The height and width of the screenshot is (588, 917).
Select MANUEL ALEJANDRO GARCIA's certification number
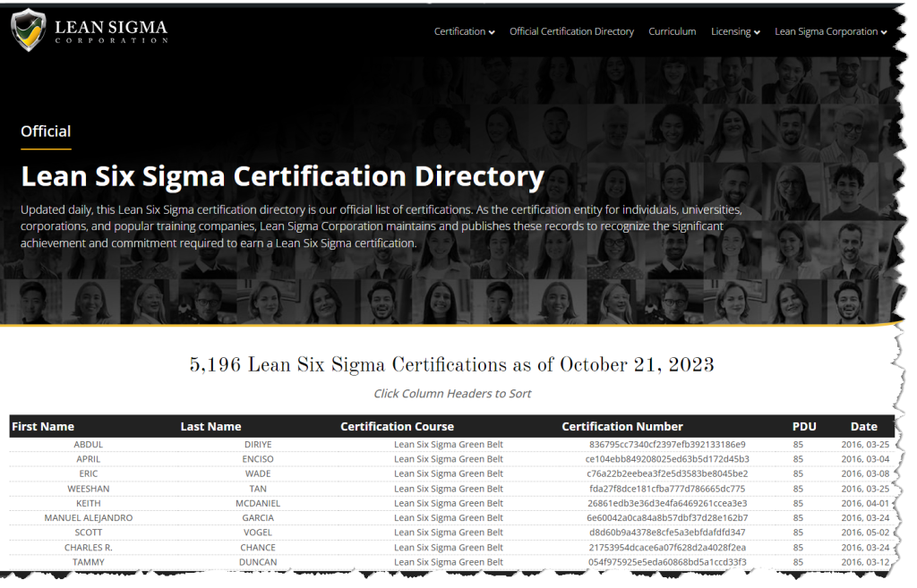tap(622, 517)
